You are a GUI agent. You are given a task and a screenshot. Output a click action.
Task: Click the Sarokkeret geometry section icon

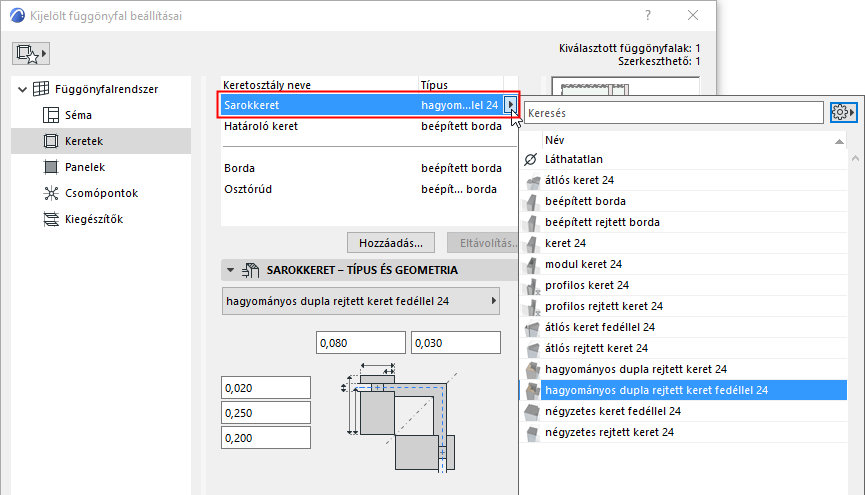[250, 270]
